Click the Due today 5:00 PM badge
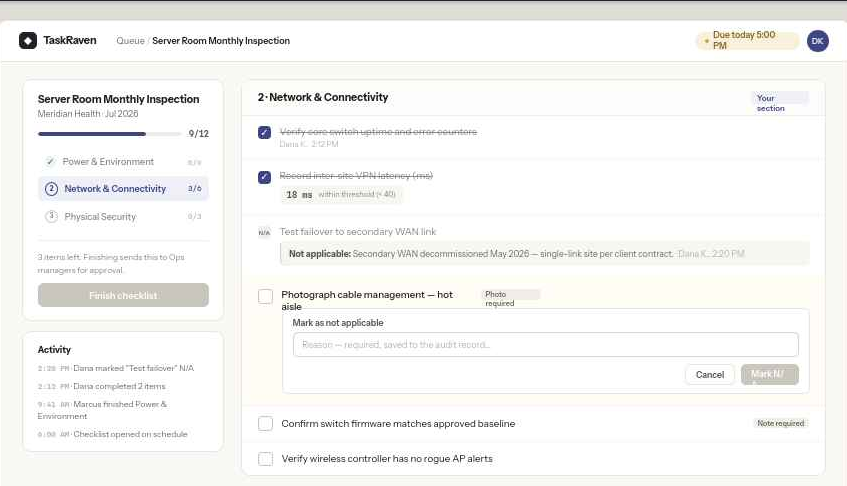Screen dimensions: 847x486 click(x=747, y=40)
